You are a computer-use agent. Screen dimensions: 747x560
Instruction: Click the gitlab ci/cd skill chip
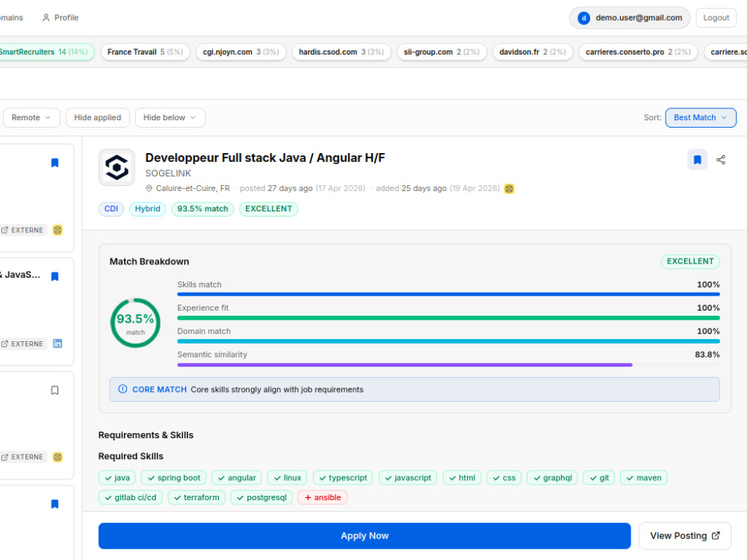[x=131, y=497]
